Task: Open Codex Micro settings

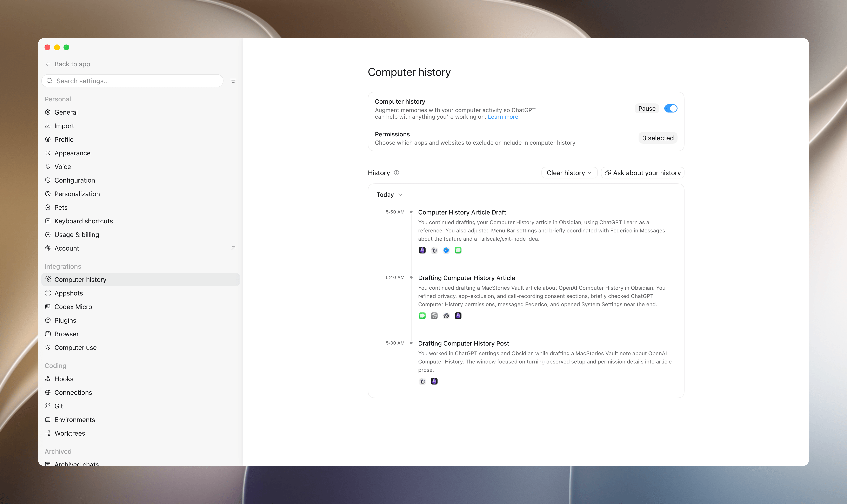Action: 140,307
